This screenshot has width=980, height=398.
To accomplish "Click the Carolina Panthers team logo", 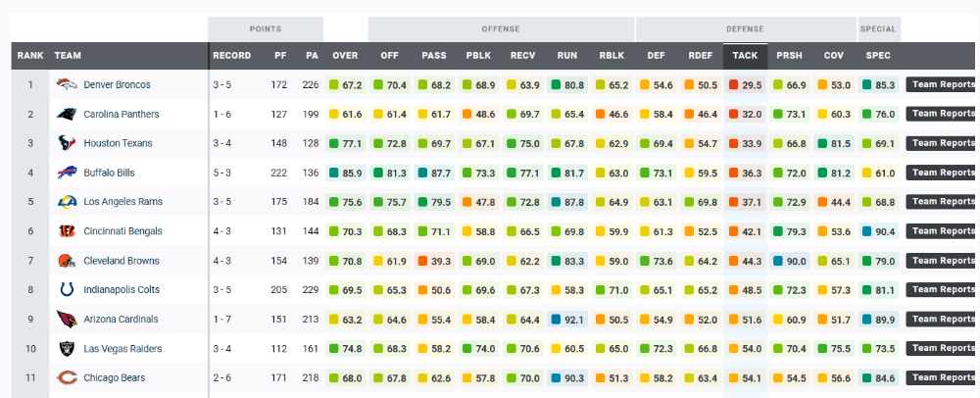I will 67,114.
